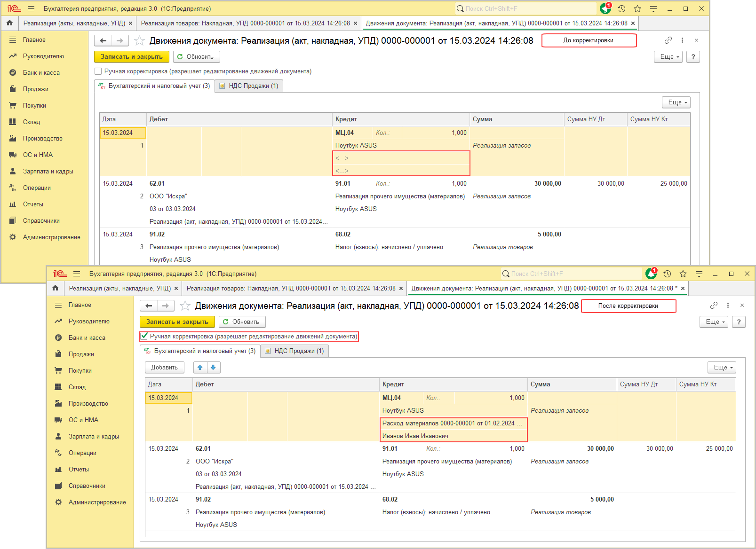Open hamburger menu in bottom window
This screenshot has height=549, width=756.
coord(77,274)
